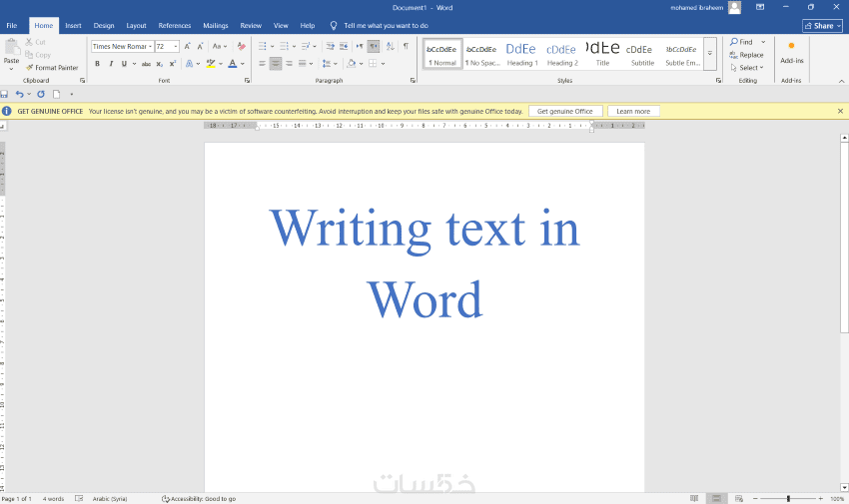Click the Get genuine Office button
Viewport: 849px width, 504px height.
[565, 111]
